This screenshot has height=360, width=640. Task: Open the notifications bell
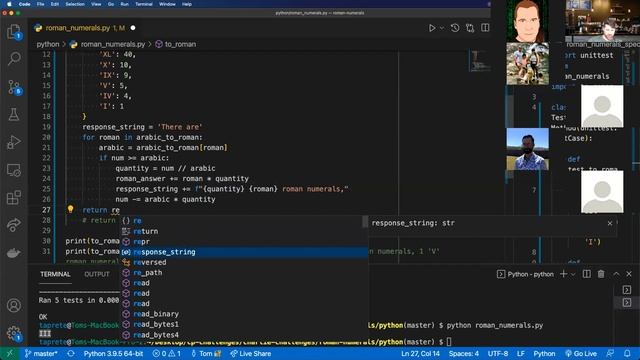627,353
